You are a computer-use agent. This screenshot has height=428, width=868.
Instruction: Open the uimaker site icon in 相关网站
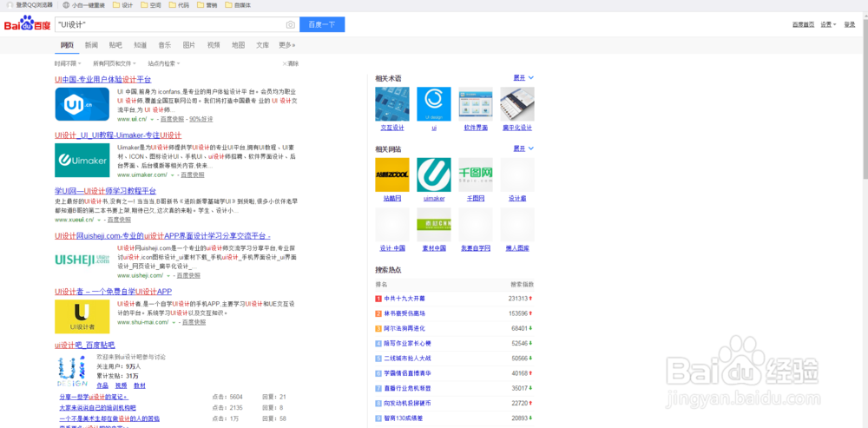433,175
